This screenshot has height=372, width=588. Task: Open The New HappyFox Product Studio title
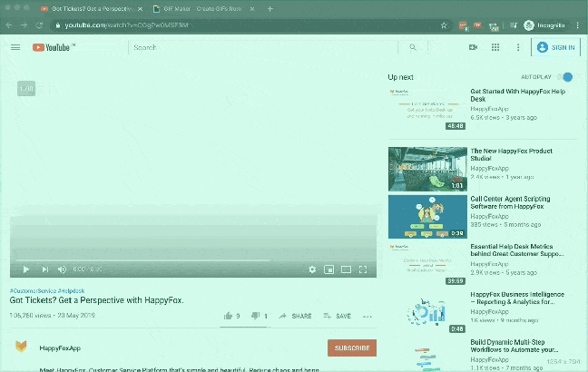[511, 154]
